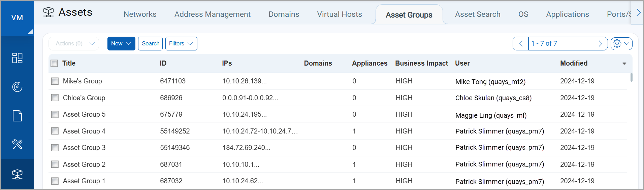644x190 pixels.
Task: Click the Scans radar icon in sidebar
Action: point(17,87)
